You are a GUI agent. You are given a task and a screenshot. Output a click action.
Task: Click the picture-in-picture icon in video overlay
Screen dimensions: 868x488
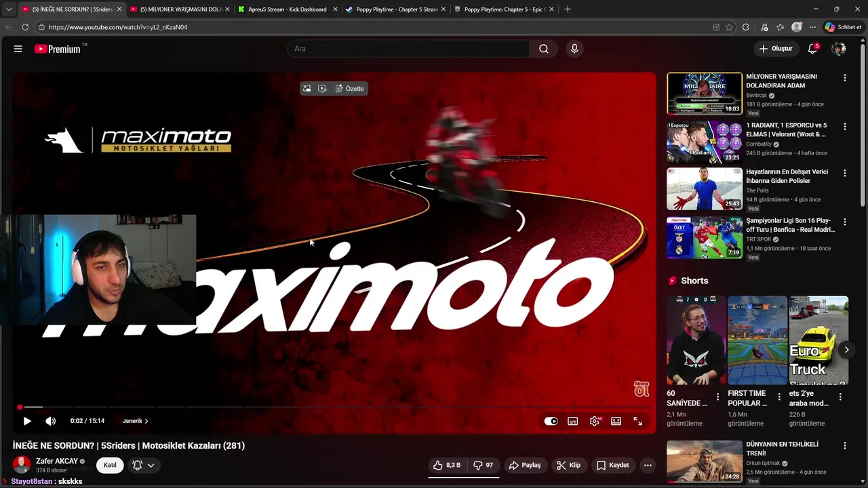307,89
